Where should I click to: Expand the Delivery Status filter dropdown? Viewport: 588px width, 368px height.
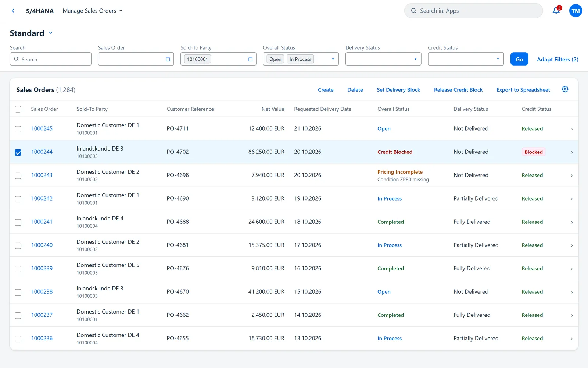click(415, 59)
